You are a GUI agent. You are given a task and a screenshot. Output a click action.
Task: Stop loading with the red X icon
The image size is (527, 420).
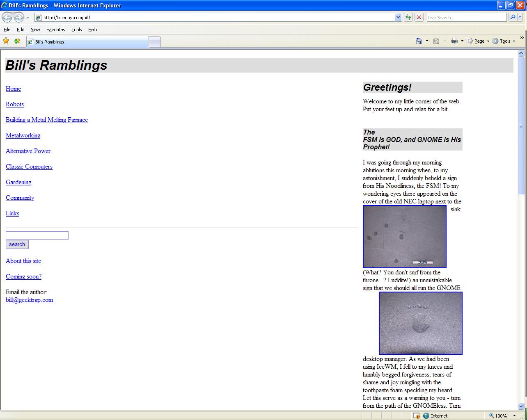point(419,17)
